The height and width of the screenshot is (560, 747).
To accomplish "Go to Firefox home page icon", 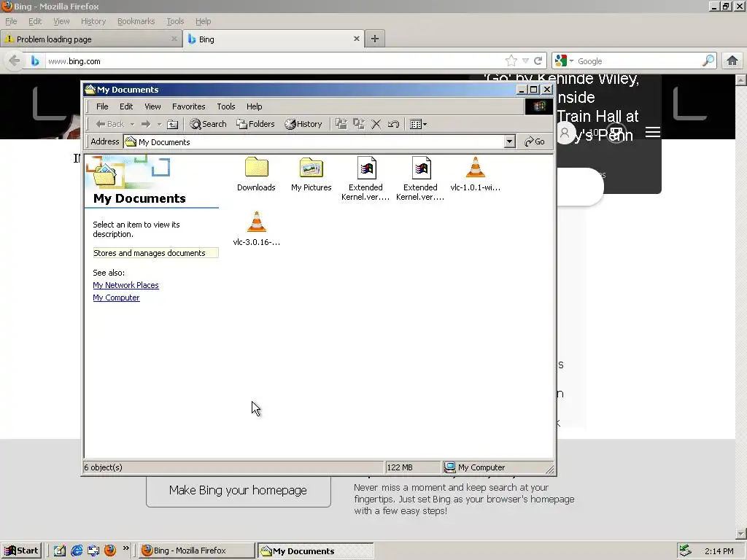I will [732, 61].
